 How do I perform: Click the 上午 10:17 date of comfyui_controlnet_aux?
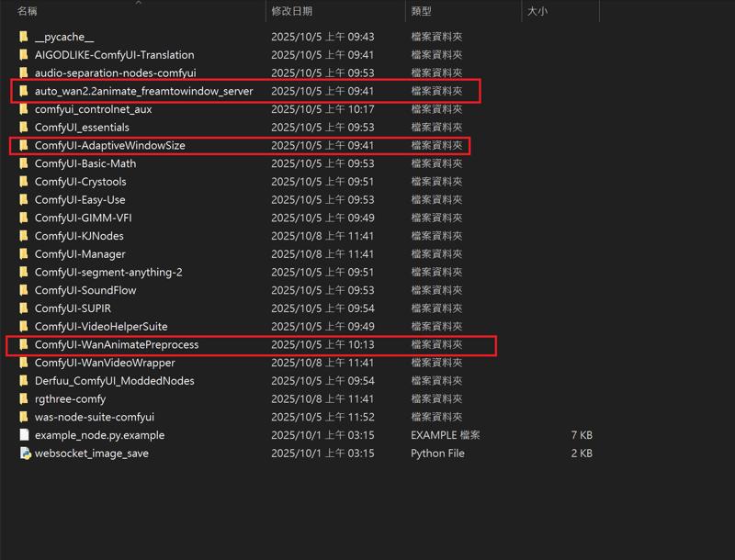(322, 109)
